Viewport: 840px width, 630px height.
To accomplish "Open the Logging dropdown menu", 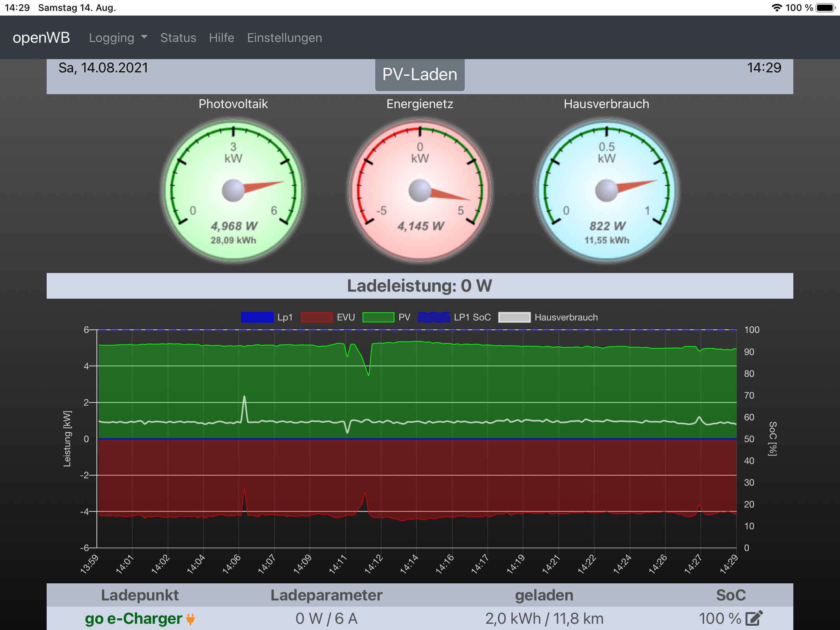I will coord(118,38).
